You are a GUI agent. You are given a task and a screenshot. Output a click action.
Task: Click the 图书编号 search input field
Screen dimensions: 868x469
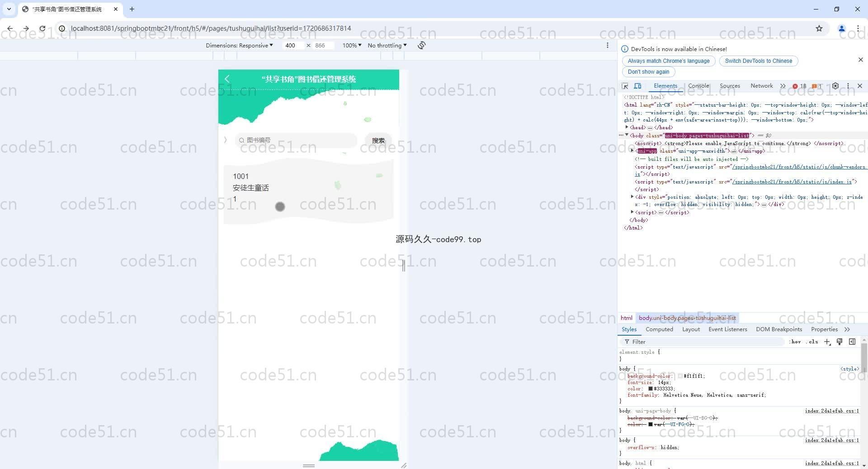click(296, 140)
